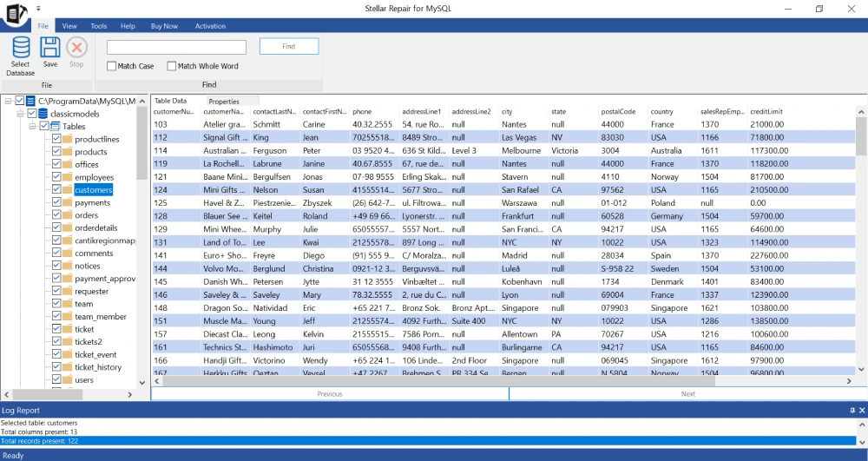868x461 pixels.
Task: Open the Activation menu
Action: pos(210,26)
